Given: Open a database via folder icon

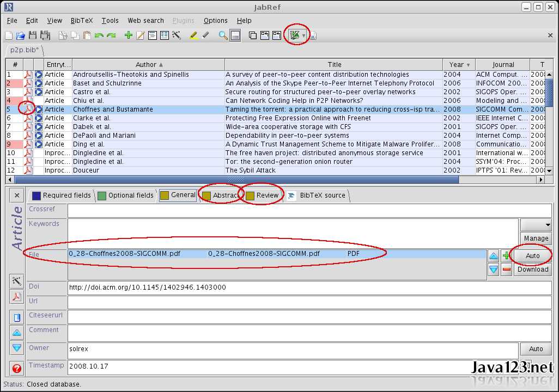Looking at the screenshot, I should coord(21,35).
